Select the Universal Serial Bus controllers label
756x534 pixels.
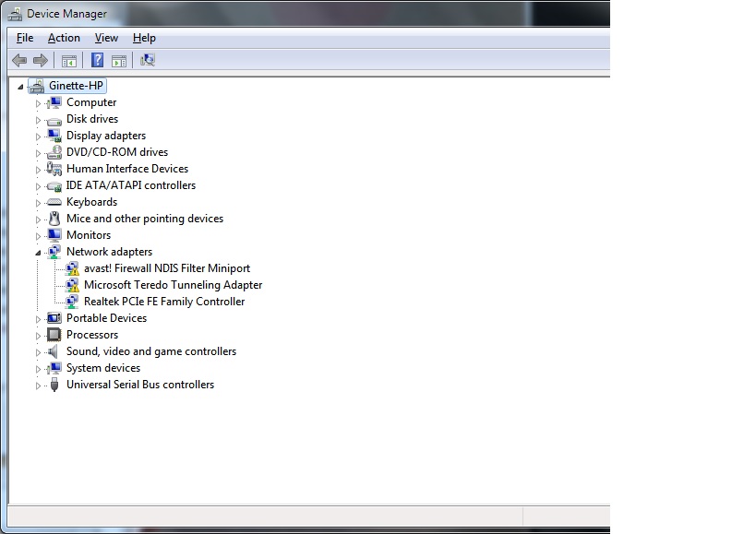point(140,385)
